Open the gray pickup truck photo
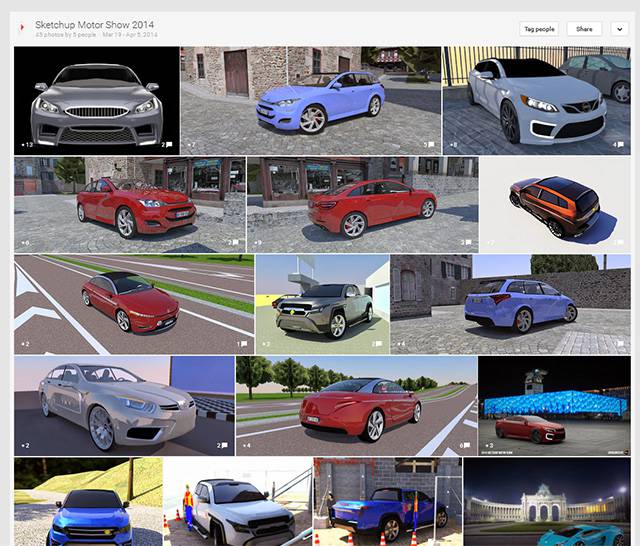The width and height of the screenshot is (640, 546). coord(322,304)
